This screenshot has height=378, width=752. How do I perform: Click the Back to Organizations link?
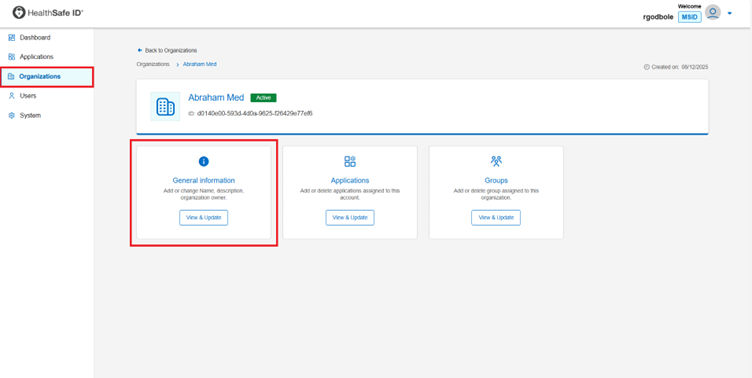point(171,50)
